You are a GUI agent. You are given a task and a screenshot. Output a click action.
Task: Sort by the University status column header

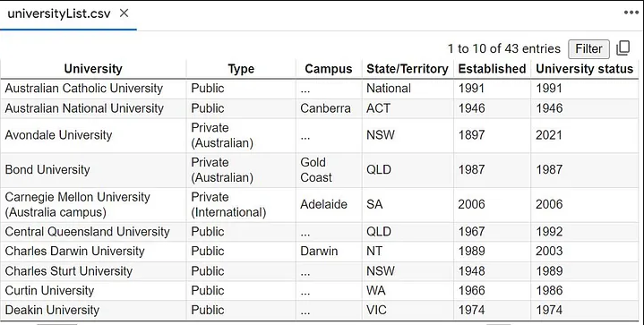[585, 69]
